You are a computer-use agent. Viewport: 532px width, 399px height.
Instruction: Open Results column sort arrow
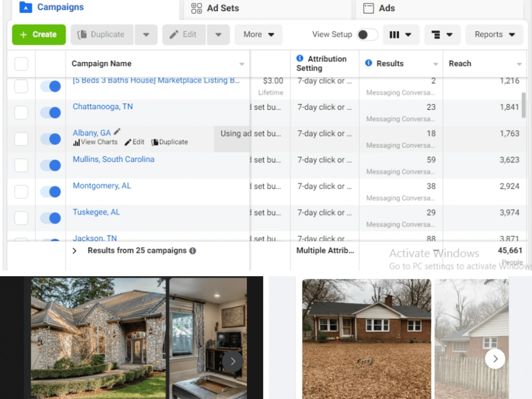point(436,64)
